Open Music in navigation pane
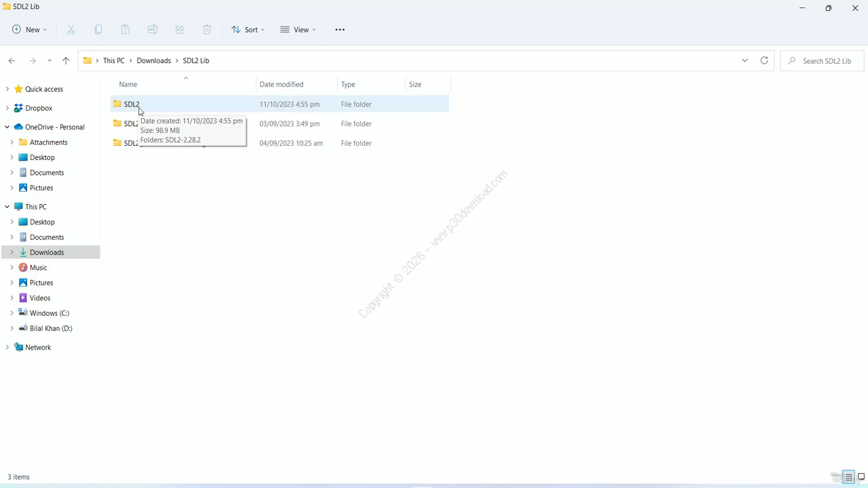Screen dimensions: 868x488 pyautogui.click(x=39, y=268)
